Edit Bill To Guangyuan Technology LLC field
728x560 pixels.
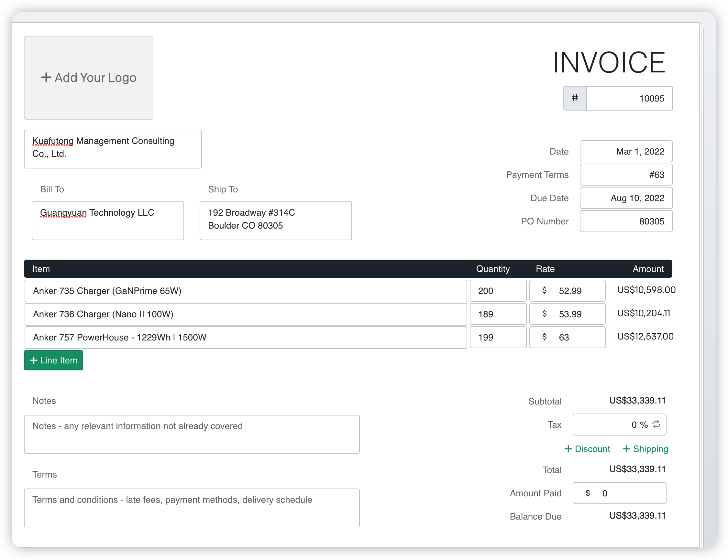(108, 221)
